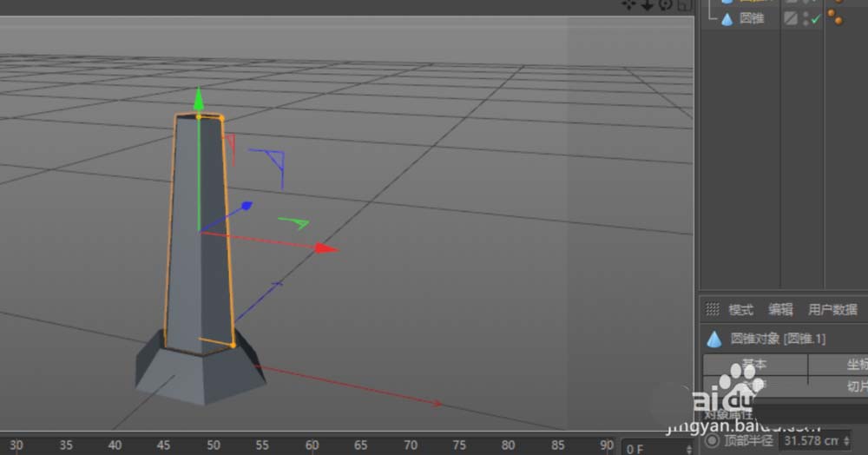
Task: Click the dotted grid icon left of 模式
Action: pos(713,309)
